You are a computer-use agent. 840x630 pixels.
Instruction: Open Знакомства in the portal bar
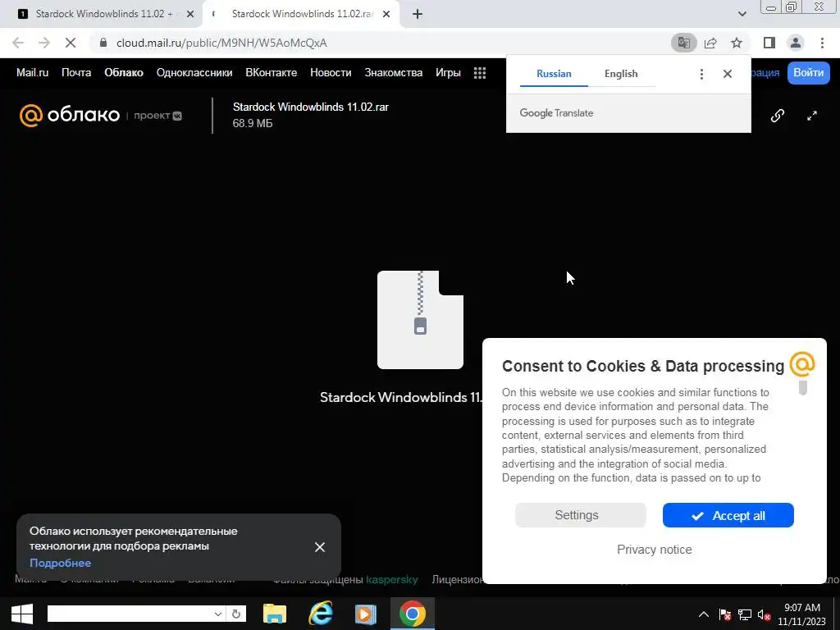pos(393,73)
